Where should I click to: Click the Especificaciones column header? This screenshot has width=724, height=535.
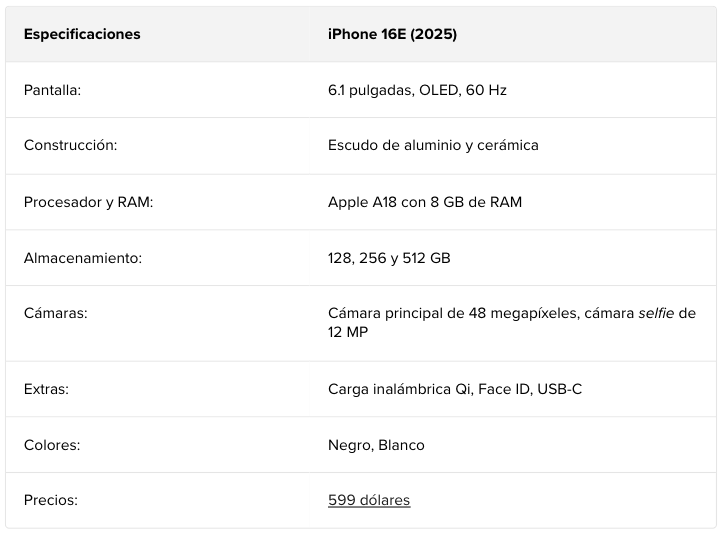point(82,34)
